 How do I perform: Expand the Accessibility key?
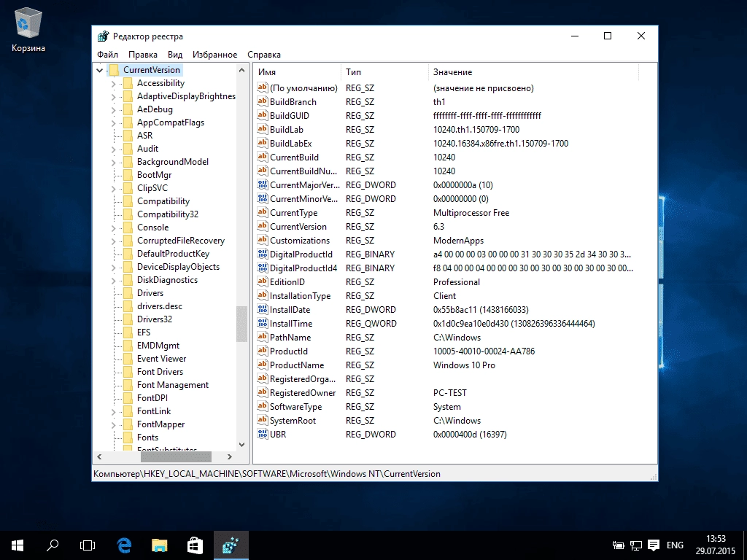[113, 84]
